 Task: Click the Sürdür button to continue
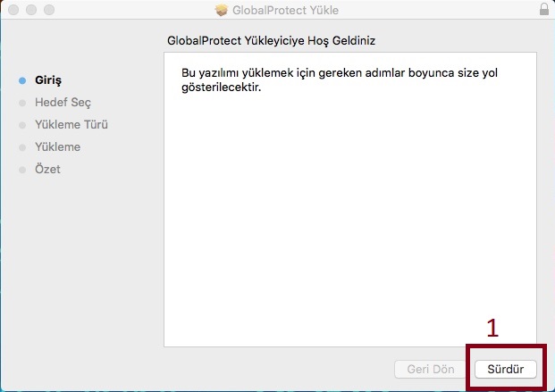pos(506,369)
